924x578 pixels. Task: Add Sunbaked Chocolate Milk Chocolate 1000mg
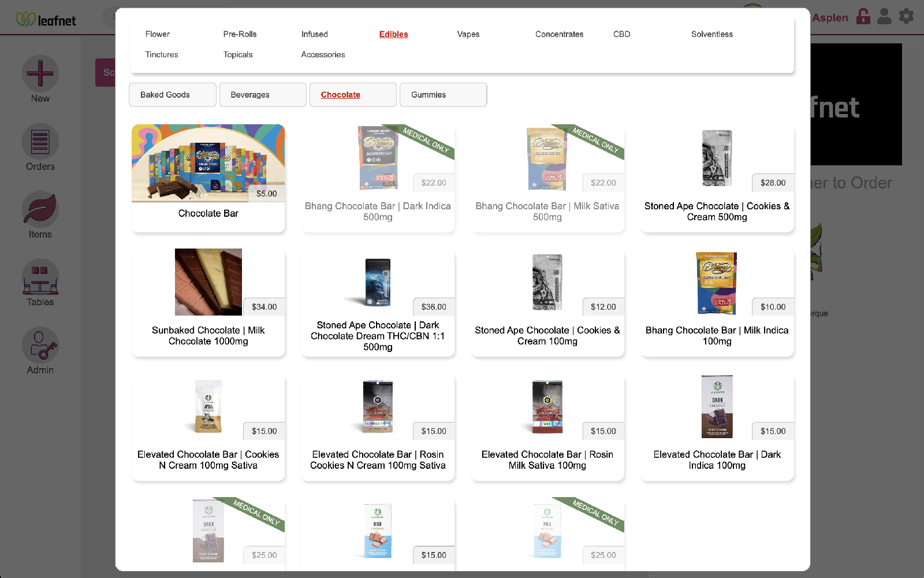(208, 302)
